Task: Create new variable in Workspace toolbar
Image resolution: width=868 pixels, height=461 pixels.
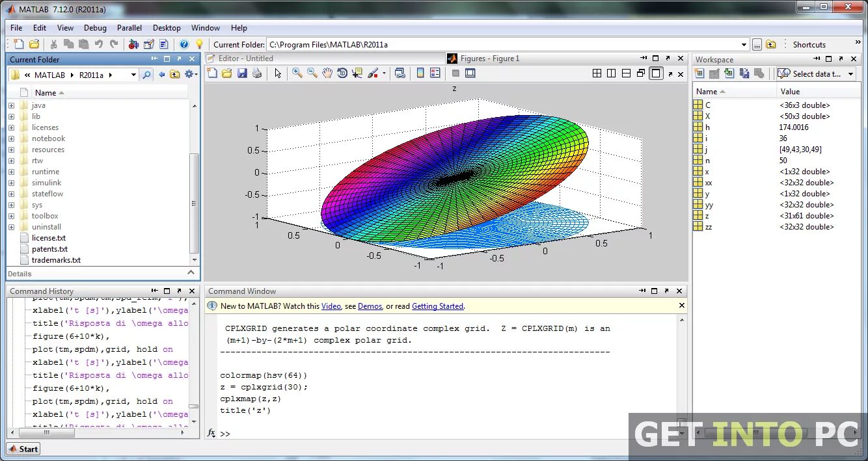Action: 699,73
